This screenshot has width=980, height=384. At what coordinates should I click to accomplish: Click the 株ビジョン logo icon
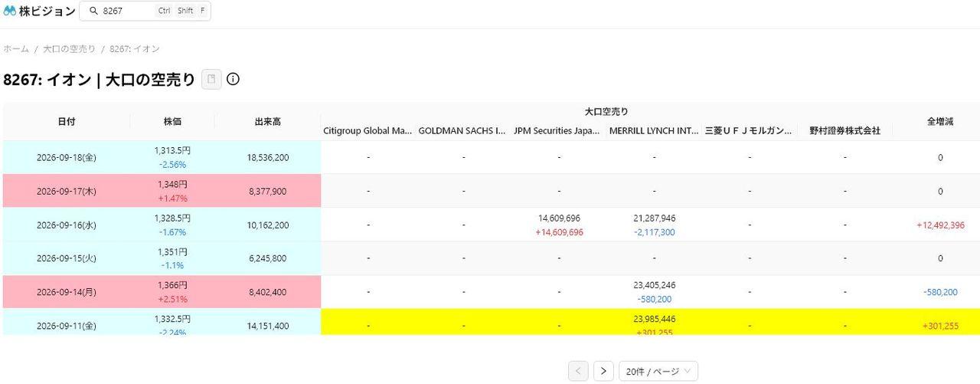click(x=9, y=11)
